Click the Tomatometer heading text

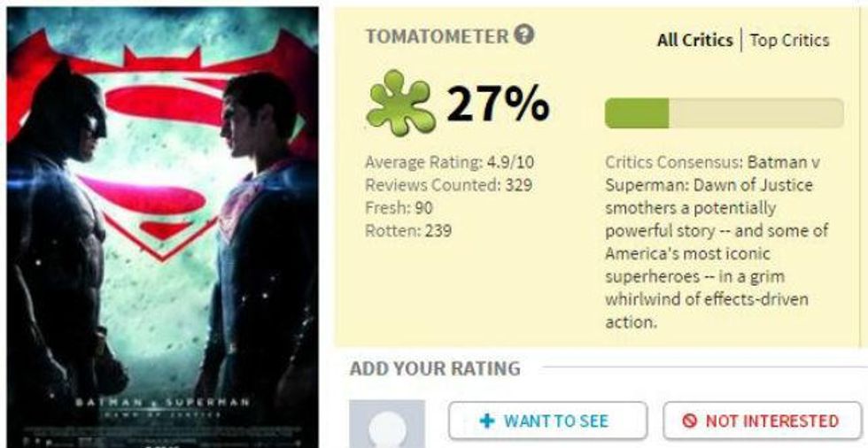click(437, 36)
